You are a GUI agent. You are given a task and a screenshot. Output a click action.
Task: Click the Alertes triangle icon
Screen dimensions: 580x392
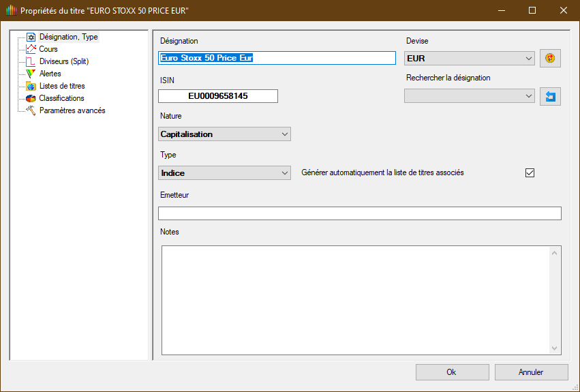pos(31,74)
